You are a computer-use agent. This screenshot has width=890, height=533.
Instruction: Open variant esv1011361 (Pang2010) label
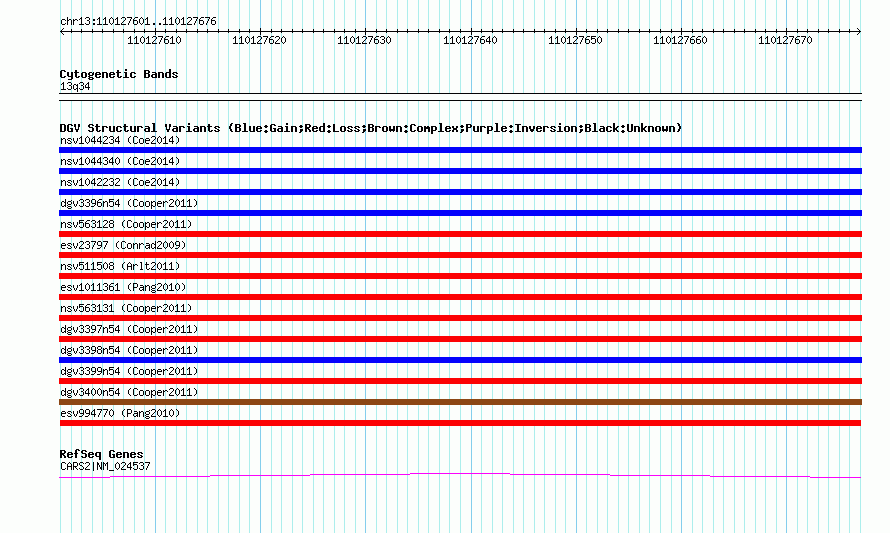click(x=123, y=287)
